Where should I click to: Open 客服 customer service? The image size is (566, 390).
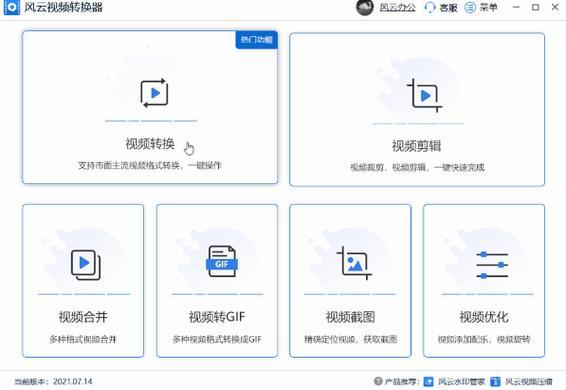448,8
